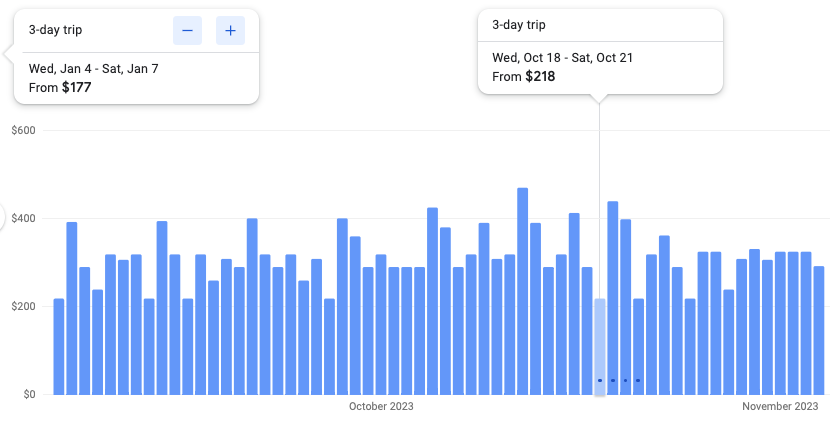Image resolution: width=837 pixels, height=429 pixels.
Task: Decrease trip length with the minus button
Action: point(188,31)
